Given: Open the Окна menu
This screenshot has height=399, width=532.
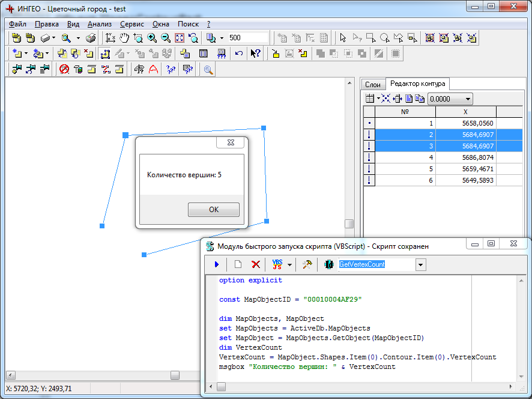Looking at the screenshot, I should click(161, 24).
